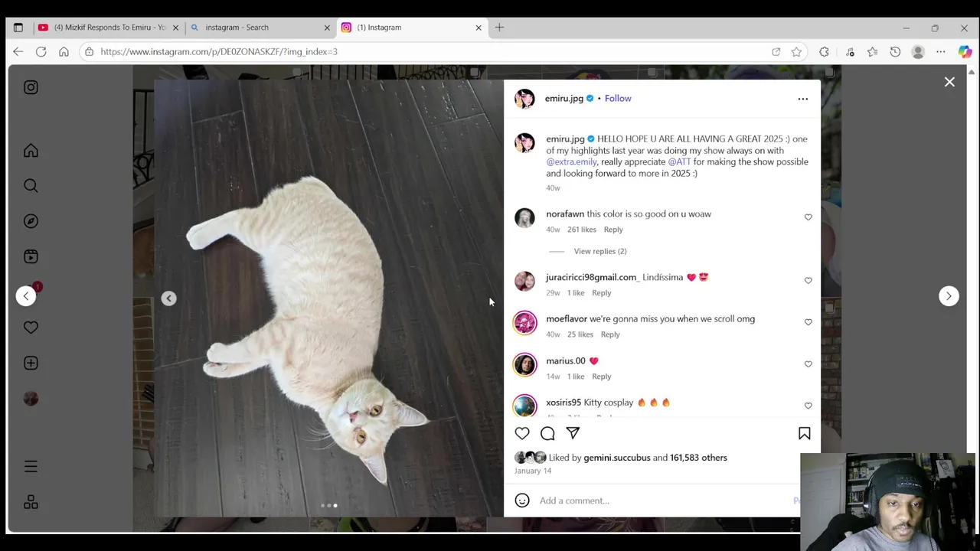Image resolution: width=980 pixels, height=551 pixels.
Task: Save post with bookmark icon
Action: point(804,433)
